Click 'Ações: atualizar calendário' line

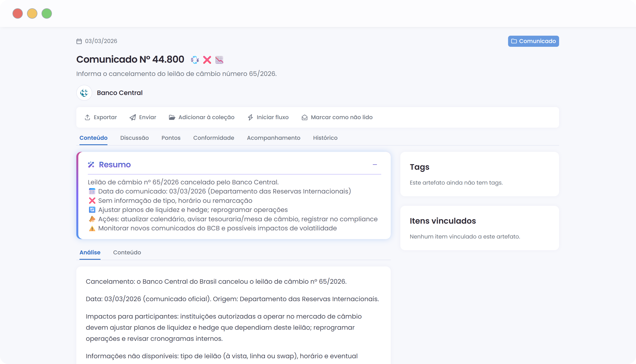[x=238, y=219]
